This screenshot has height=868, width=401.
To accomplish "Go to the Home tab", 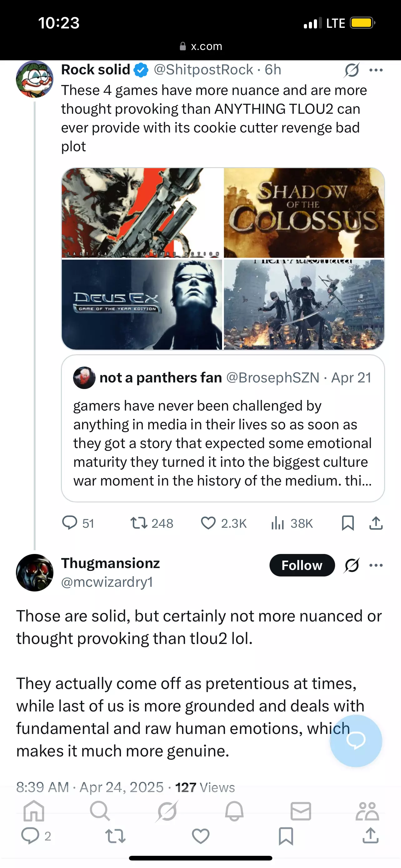I will coord(34,811).
